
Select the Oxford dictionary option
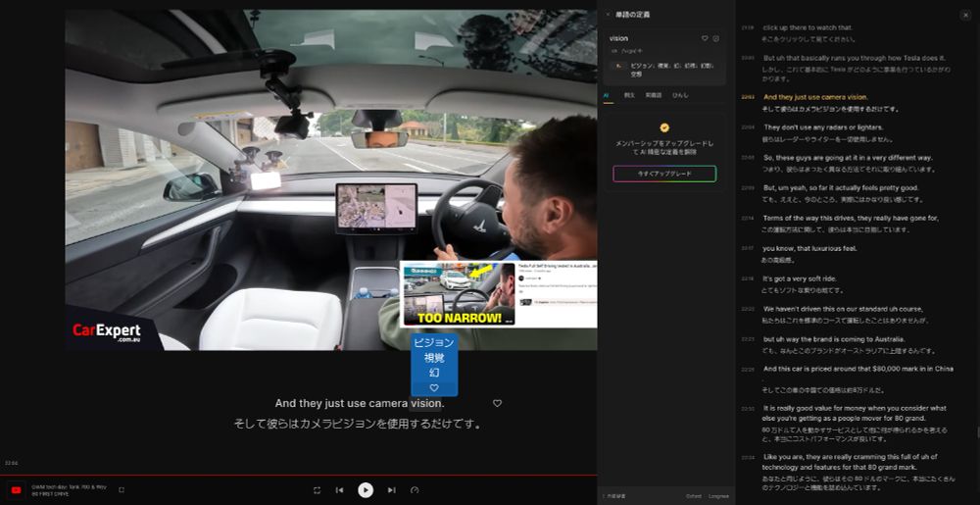[x=694, y=496]
